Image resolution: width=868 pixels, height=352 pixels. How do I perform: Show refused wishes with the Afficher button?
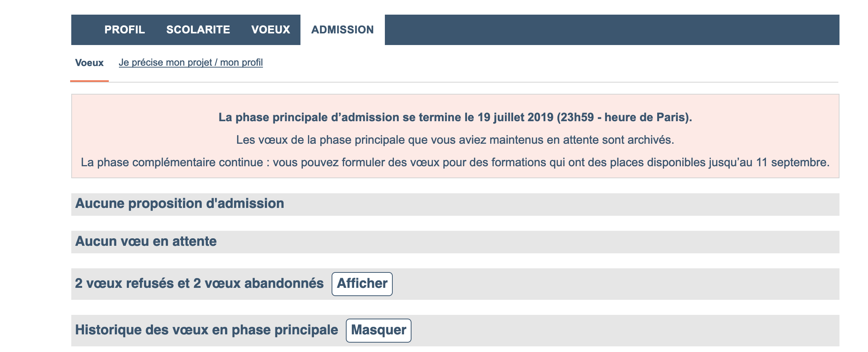362,284
